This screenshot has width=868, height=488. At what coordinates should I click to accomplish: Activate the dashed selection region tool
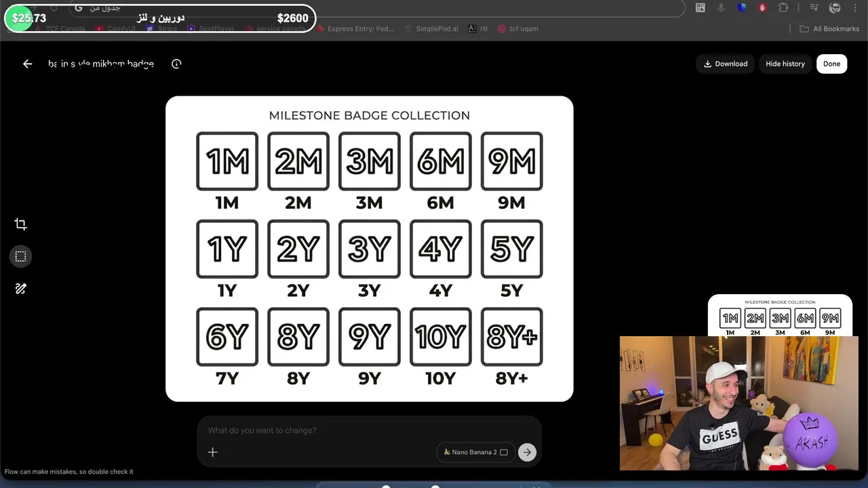(20, 256)
